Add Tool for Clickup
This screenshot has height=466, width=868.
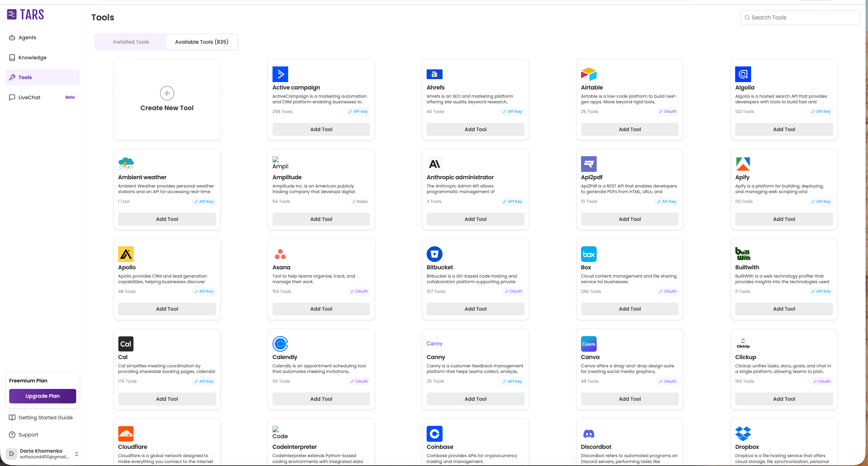click(x=784, y=399)
